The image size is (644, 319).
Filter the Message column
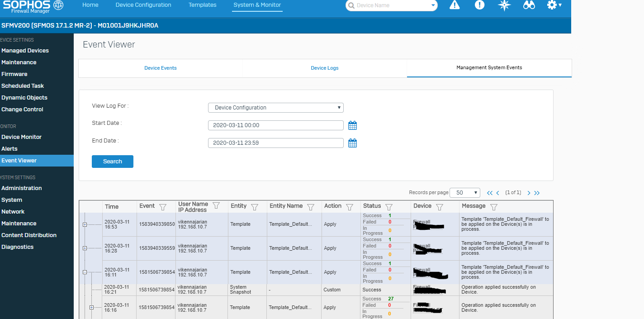click(494, 207)
